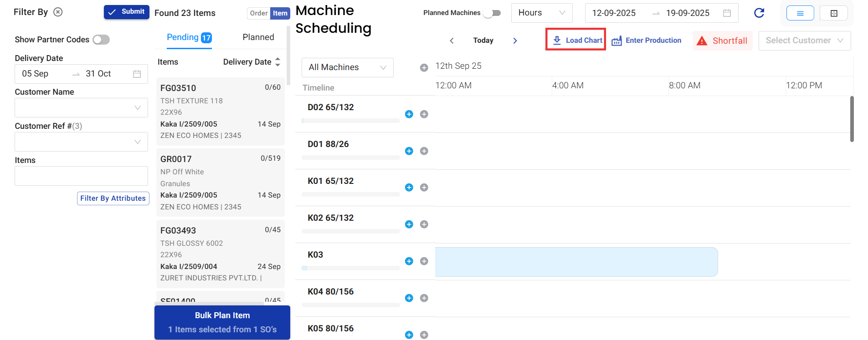Switch Order/Item toggle to Order
868x340 pixels.
(258, 13)
